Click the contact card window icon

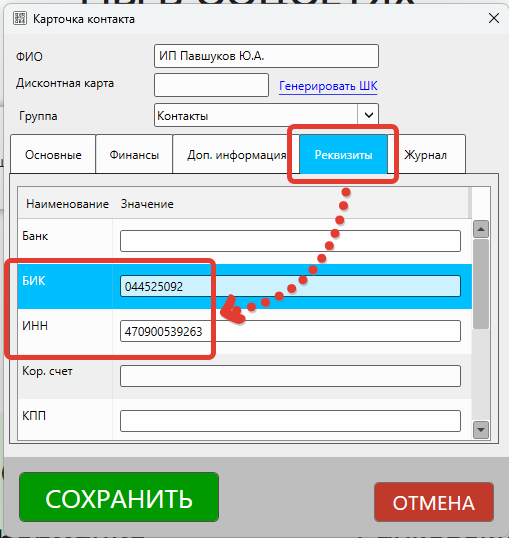[20, 19]
